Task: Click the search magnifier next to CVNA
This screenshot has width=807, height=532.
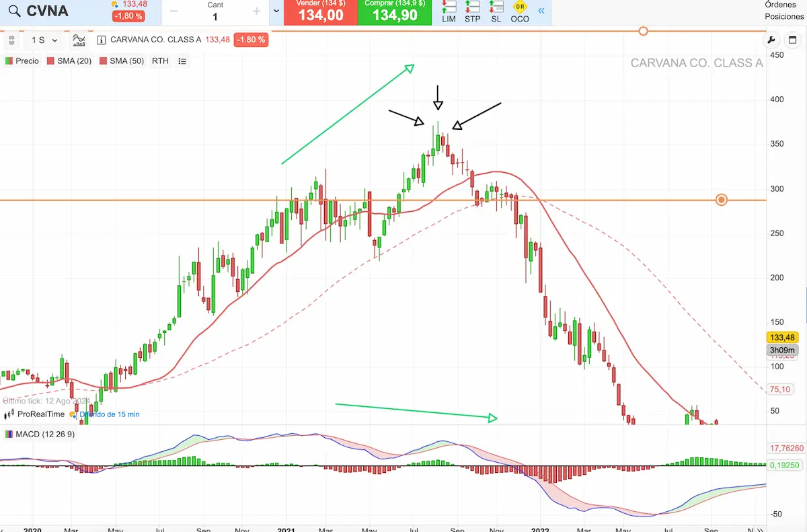Action: (x=13, y=11)
